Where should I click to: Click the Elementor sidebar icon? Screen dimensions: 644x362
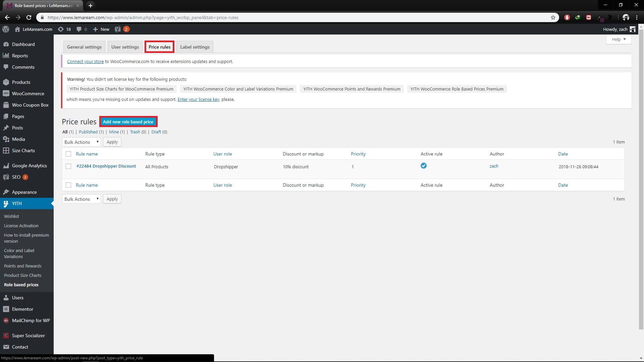(x=6, y=309)
